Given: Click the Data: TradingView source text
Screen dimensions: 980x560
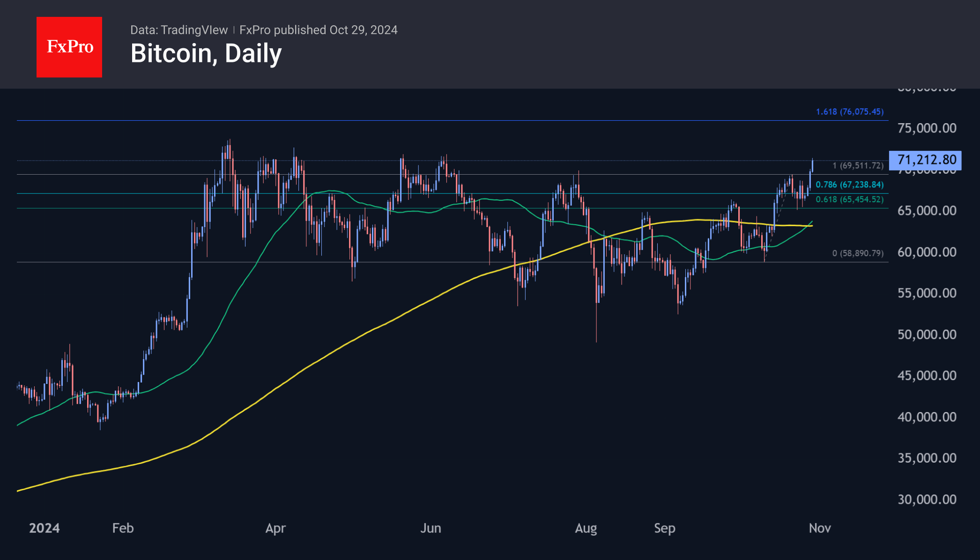Looking at the screenshot, I should (x=179, y=30).
